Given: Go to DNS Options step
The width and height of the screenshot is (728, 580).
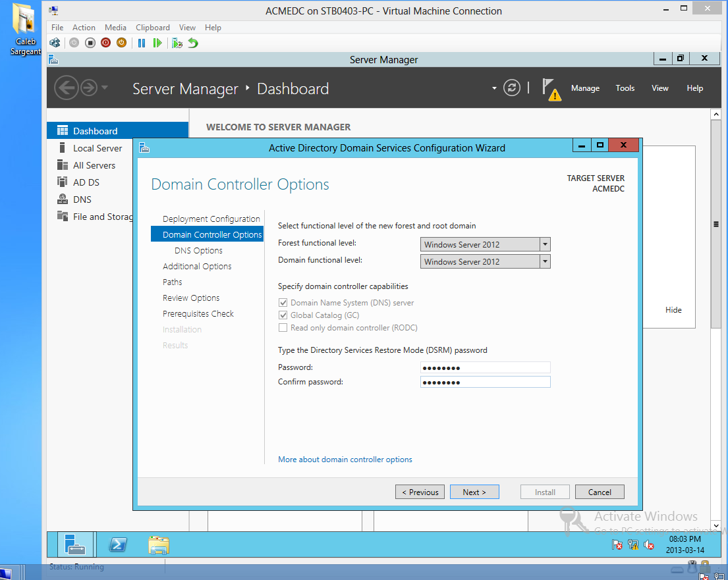Looking at the screenshot, I should [x=198, y=251].
